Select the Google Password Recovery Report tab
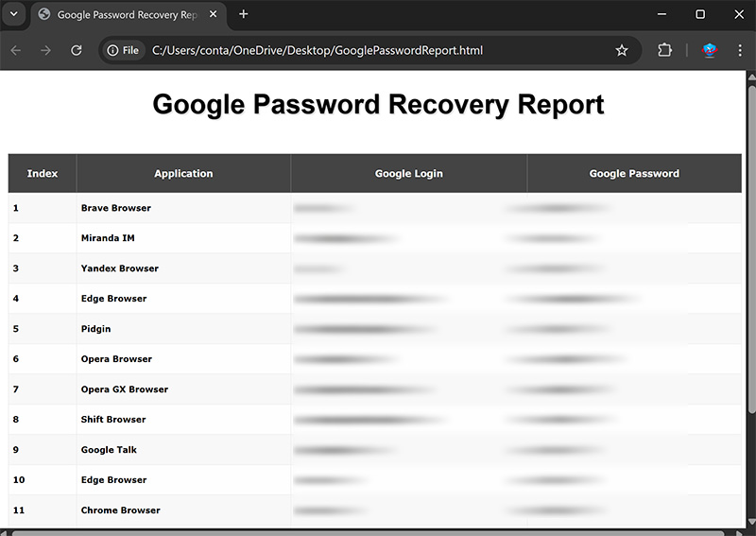 point(128,15)
